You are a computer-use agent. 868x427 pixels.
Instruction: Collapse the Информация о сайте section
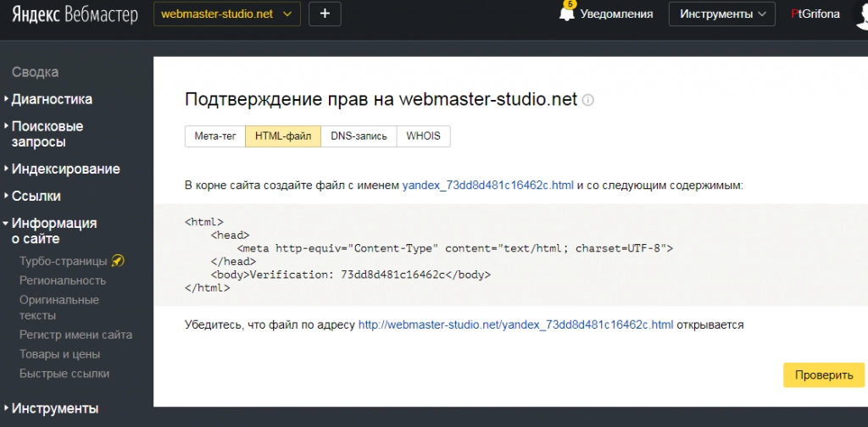(53, 230)
